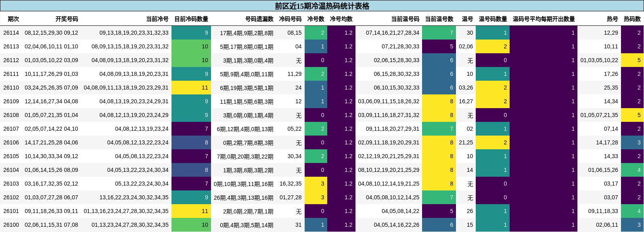Click 冷号均数 value 1.2 in row 26109
This screenshot has width=644, height=232.
(341, 101)
